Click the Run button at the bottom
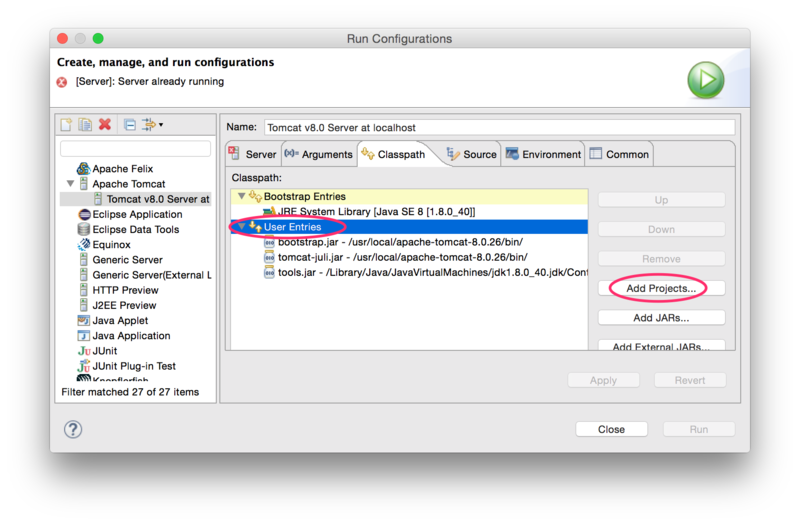This screenshot has width=800, height=524. (x=699, y=429)
